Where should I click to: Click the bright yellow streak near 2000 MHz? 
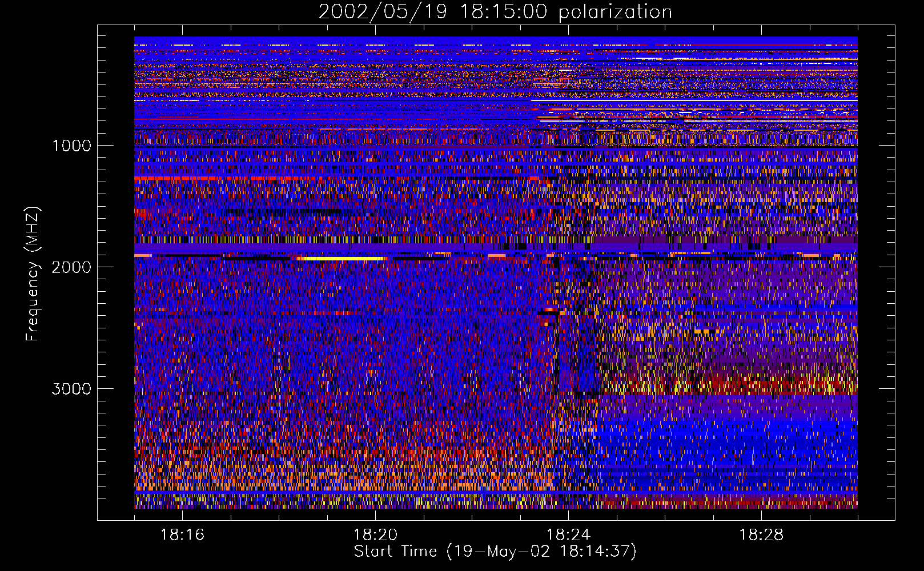pos(342,259)
